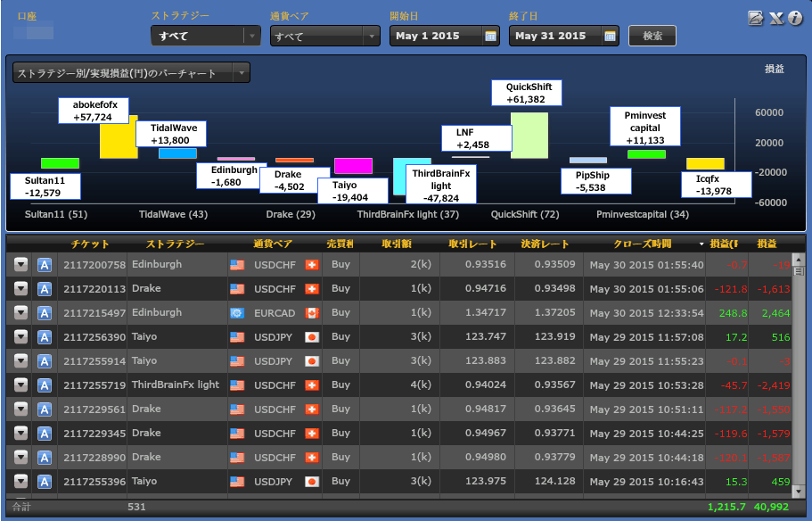Viewport: 812px width, 521px height.
Task: Click the Sultan11 (51) axis label
Action: pyautogui.click(x=56, y=214)
